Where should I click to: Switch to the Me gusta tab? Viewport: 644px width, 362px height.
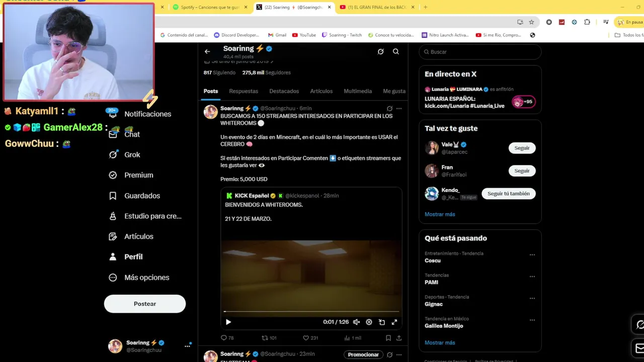394,91
